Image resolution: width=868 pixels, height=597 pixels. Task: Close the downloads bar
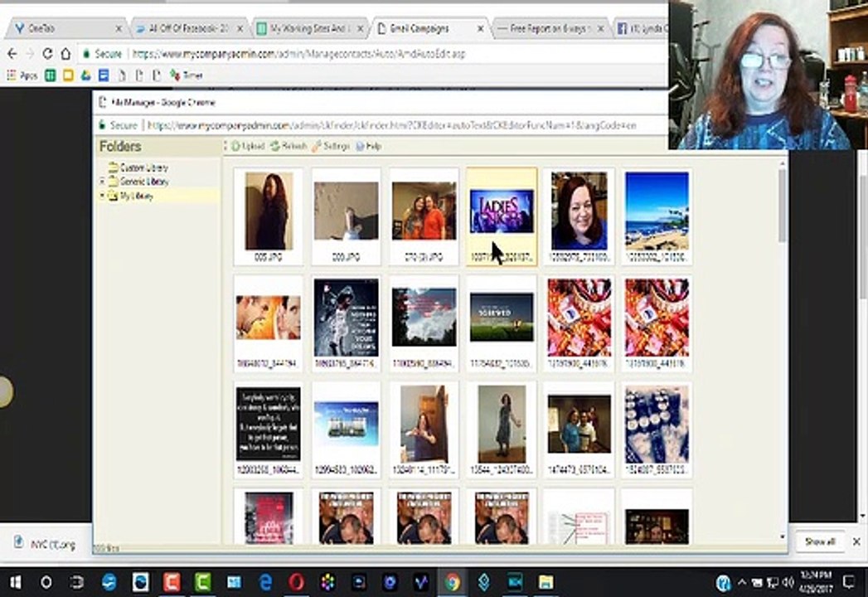[x=856, y=541]
